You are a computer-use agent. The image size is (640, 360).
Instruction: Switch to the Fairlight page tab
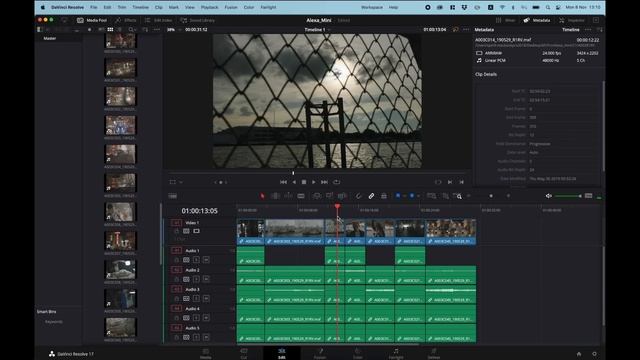pos(396,353)
